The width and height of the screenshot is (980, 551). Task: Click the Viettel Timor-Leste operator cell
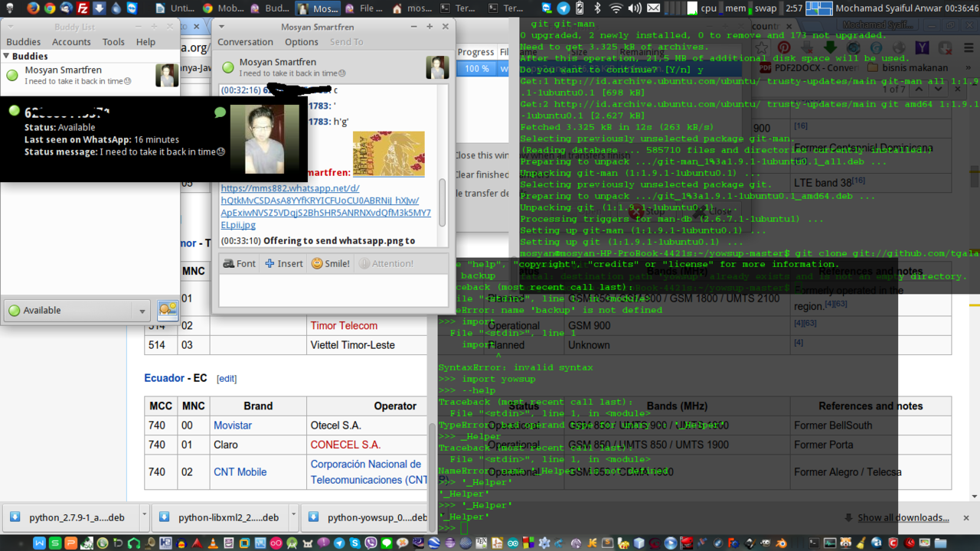353,345
